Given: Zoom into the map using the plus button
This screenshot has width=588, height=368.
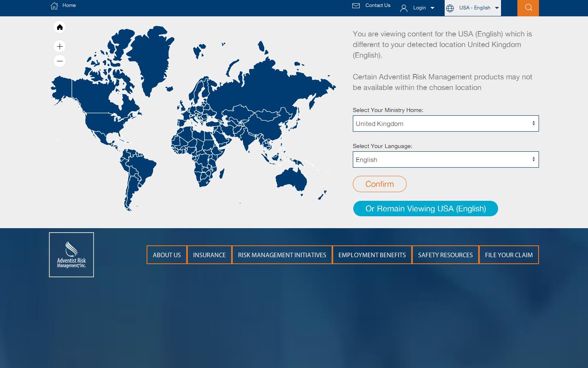Looking at the screenshot, I should [x=60, y=46].
